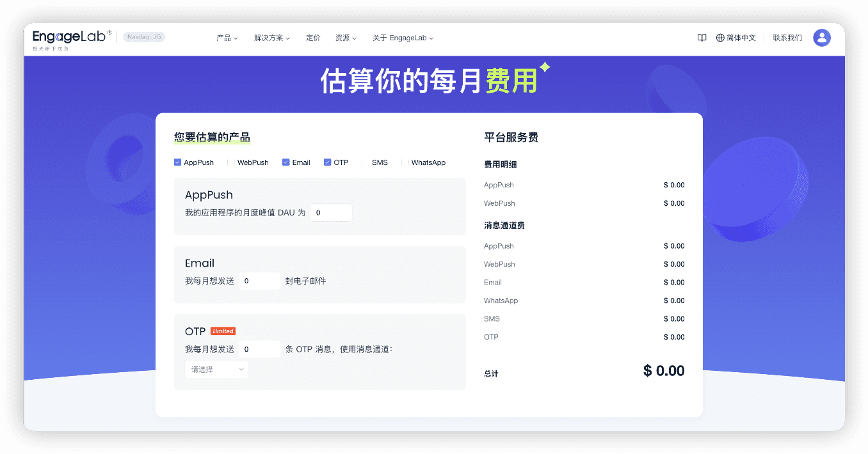
Task: Click the OTP message count input
Action: coord(259,349)
